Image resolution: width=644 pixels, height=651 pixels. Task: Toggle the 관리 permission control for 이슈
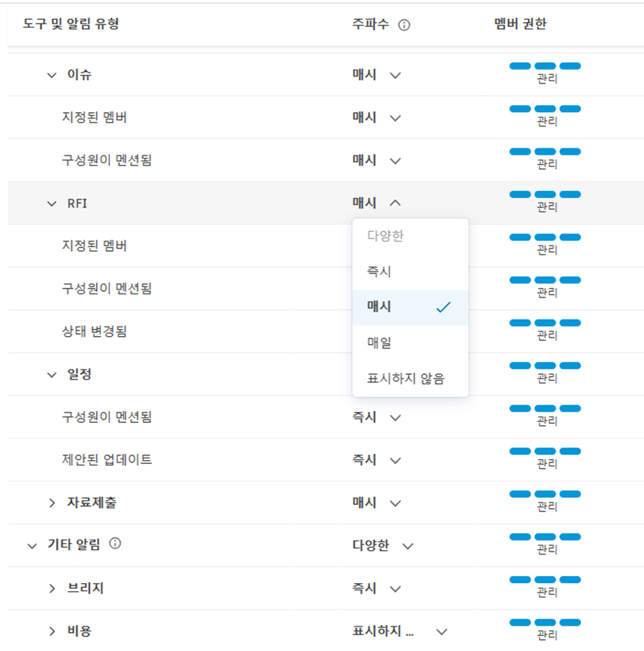(x=547, y=67)
